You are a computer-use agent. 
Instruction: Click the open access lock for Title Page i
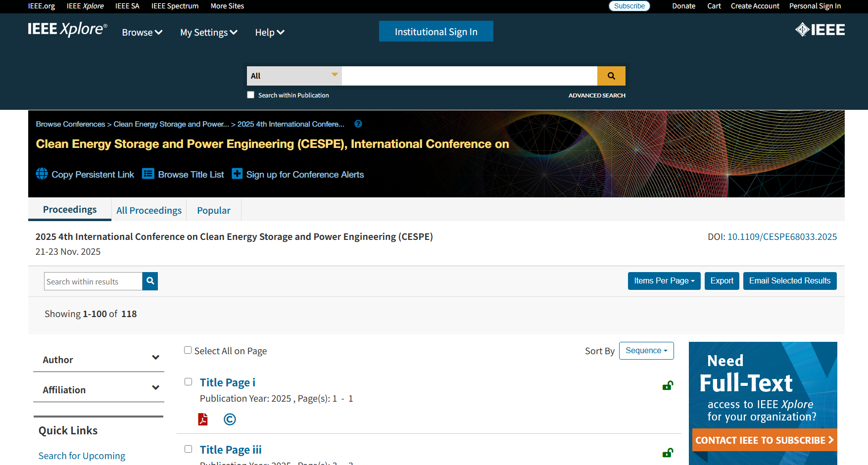[668, 385]
